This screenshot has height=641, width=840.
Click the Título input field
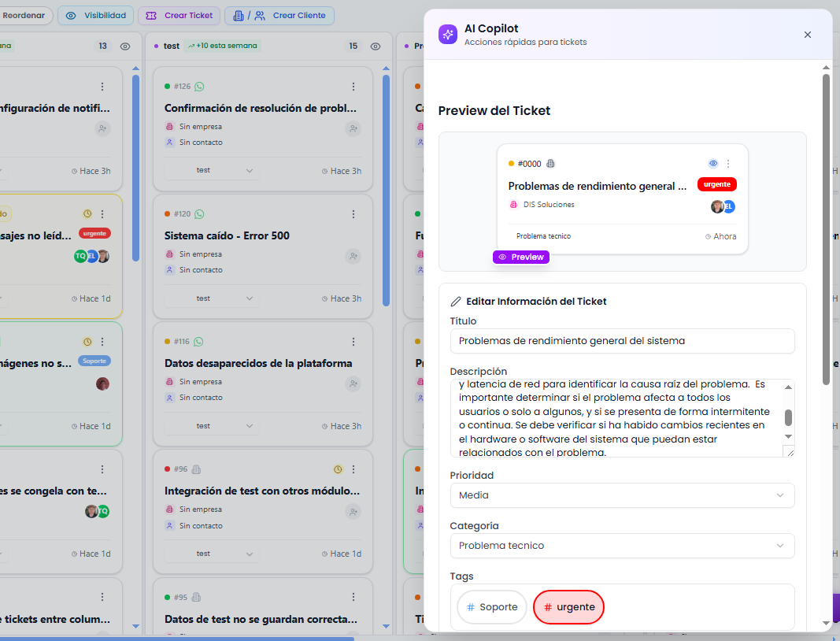coord(622,341)
